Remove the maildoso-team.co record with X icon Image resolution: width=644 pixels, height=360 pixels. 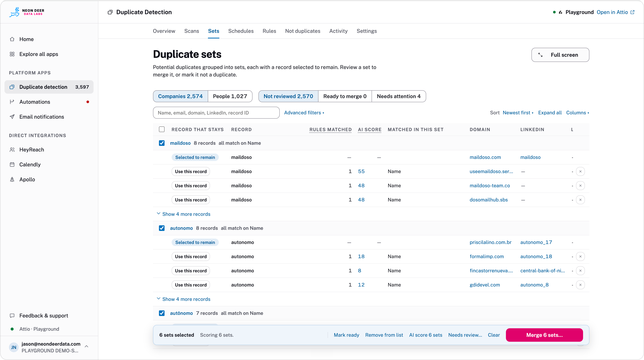(x=580, y=186)
